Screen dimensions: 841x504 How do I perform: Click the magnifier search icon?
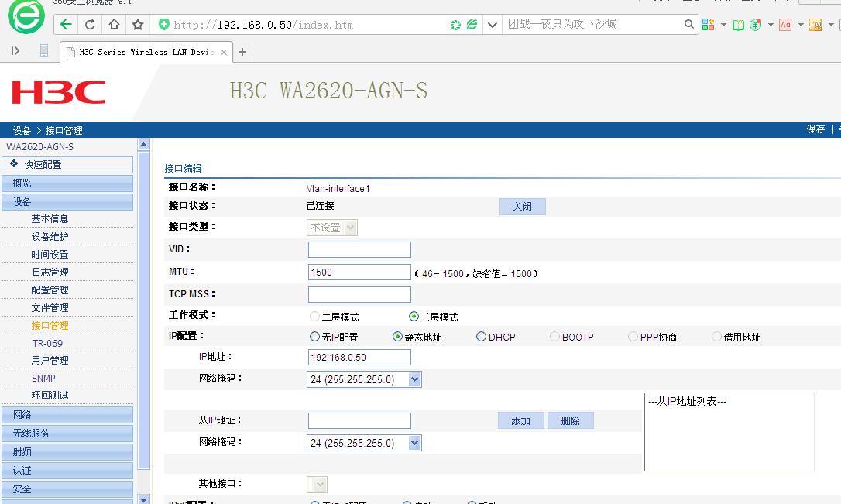tap(689, 24)
